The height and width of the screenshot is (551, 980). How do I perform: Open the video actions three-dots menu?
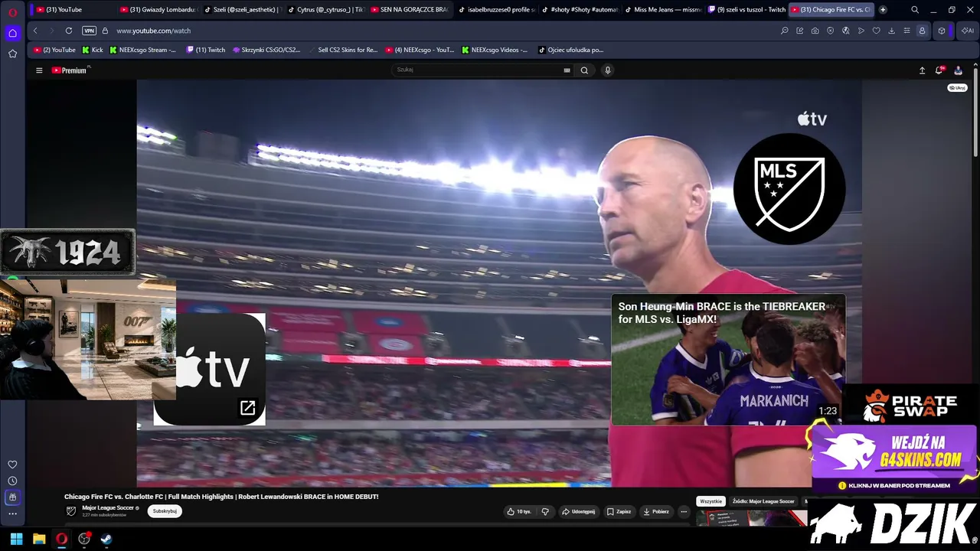[684, 511]
